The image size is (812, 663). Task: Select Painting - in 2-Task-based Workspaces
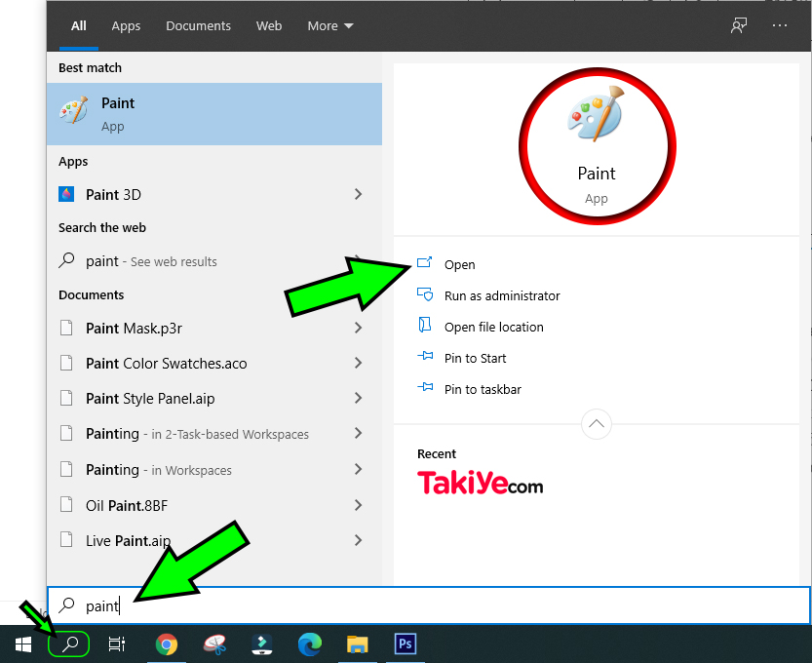pyautogui.click(x=197, y=434)
